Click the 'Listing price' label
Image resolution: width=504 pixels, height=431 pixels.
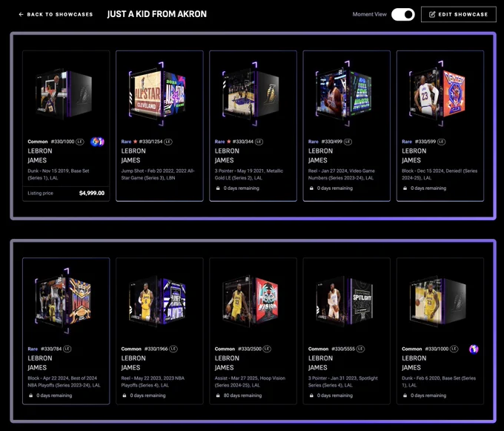(x=41, y=193)
